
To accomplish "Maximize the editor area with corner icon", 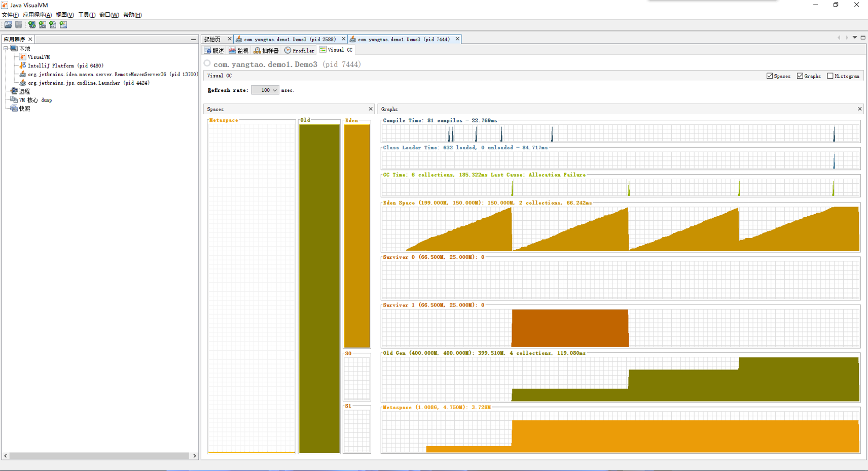I will pos(863,38).
